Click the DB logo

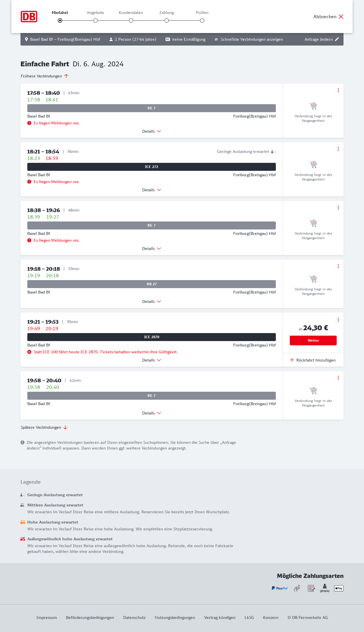click(29, 17)
